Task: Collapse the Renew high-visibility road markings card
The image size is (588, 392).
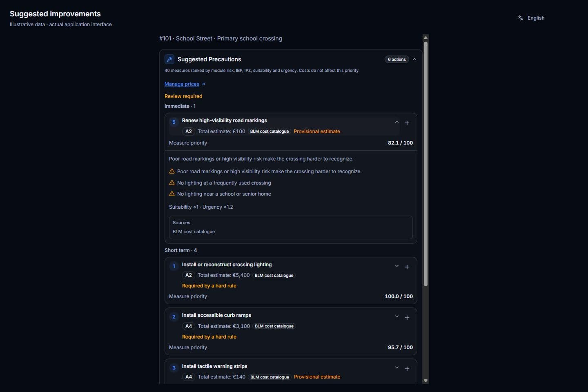Action: coord(396,122)
